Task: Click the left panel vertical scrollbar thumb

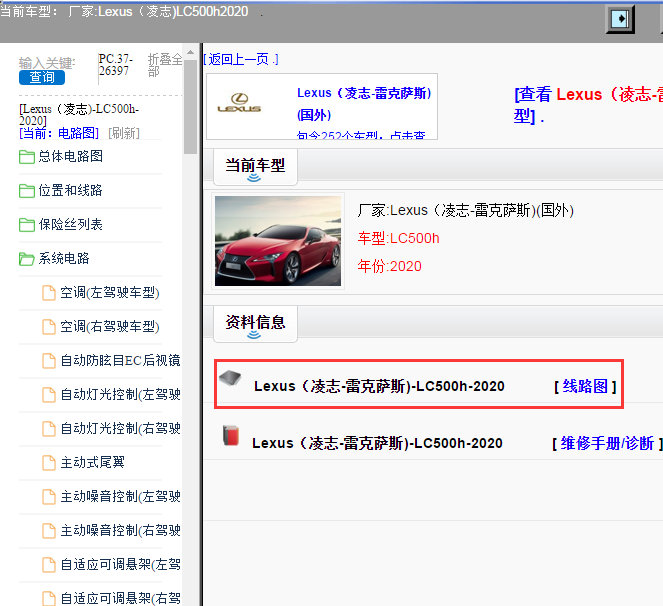Action: click(190, 107)
